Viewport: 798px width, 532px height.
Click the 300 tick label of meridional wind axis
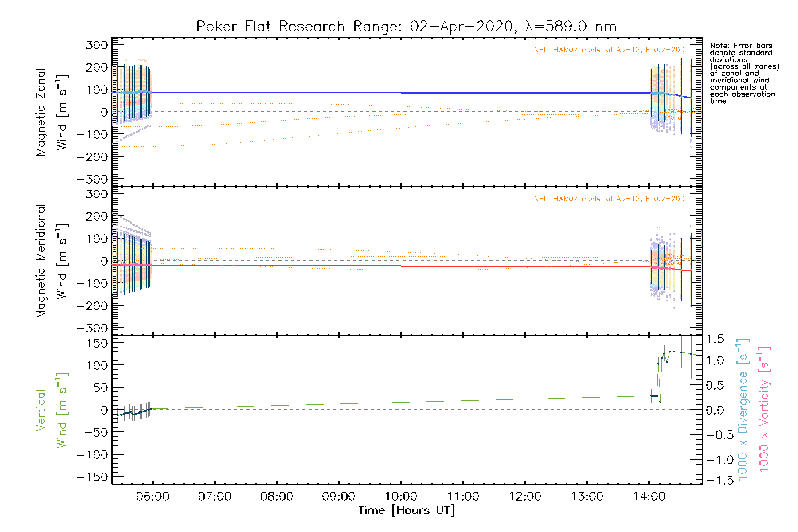click(97, 194)
